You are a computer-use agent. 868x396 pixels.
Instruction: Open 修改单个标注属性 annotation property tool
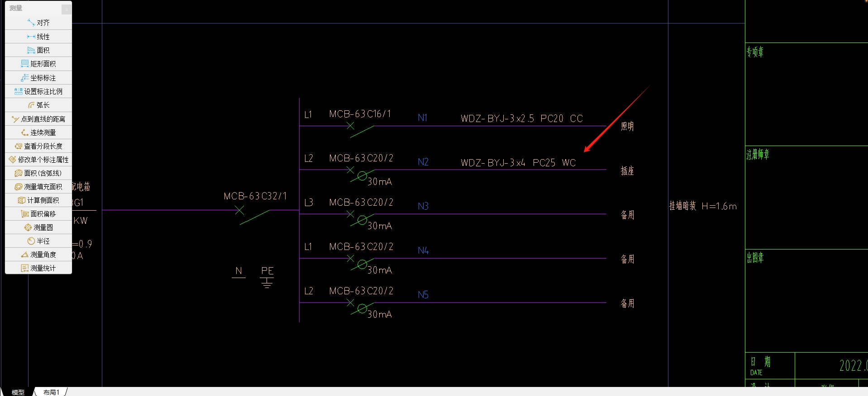(x=38, y=160)
